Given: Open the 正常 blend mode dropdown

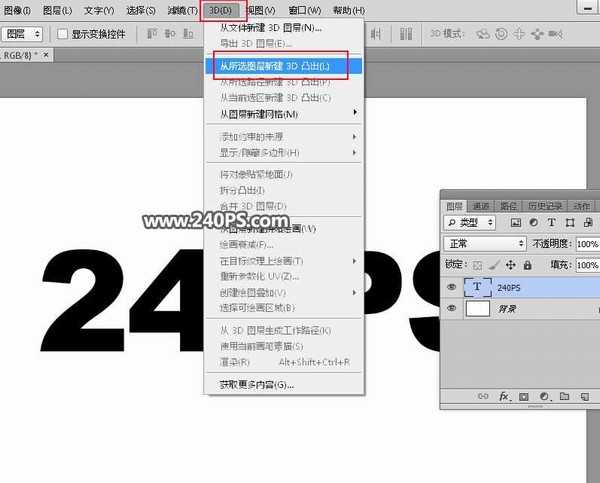Looking at the screenshot, I should pyautogui.click(x=485, y=244).
